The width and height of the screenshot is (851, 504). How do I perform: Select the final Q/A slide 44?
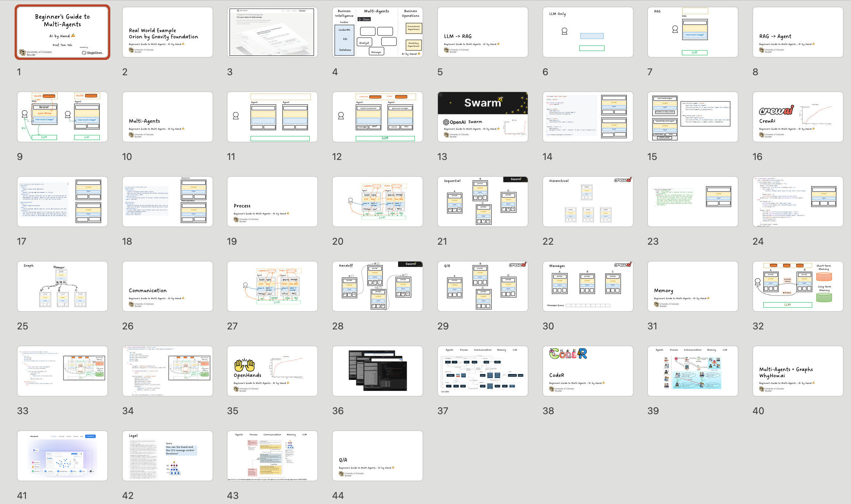coord(377,456)
